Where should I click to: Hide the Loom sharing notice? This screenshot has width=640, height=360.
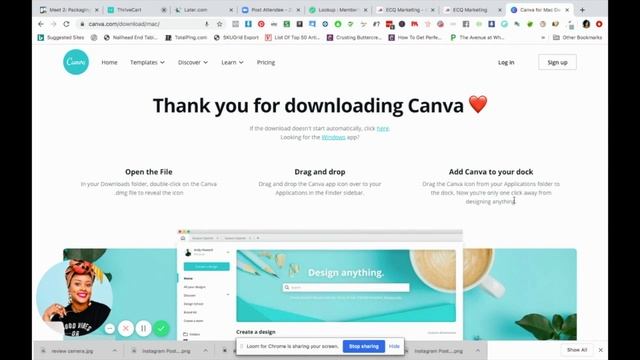(x=394, y=346)
